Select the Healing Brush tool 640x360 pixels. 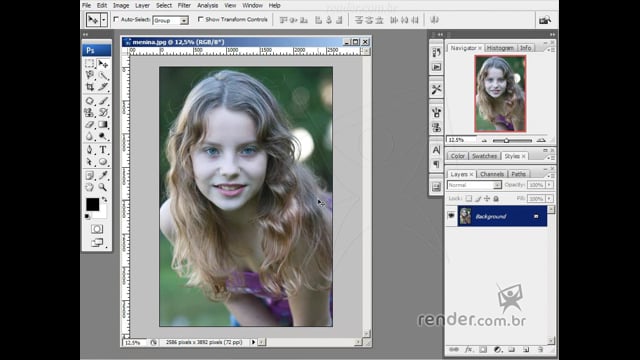point(90,100)
